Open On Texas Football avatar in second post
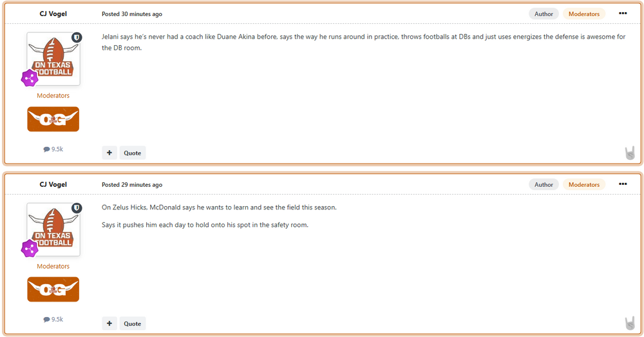Image resolution: width=644 pixels, height=337 pixels. pyautogui.click(x=53, y=229)
